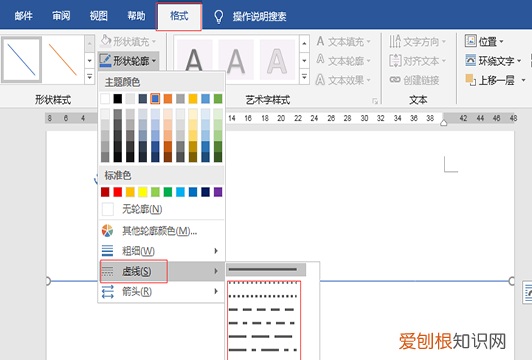Choose the first WordArt A style
The height and width of the screenshot is (360, 532).
[x=194, y=60]
